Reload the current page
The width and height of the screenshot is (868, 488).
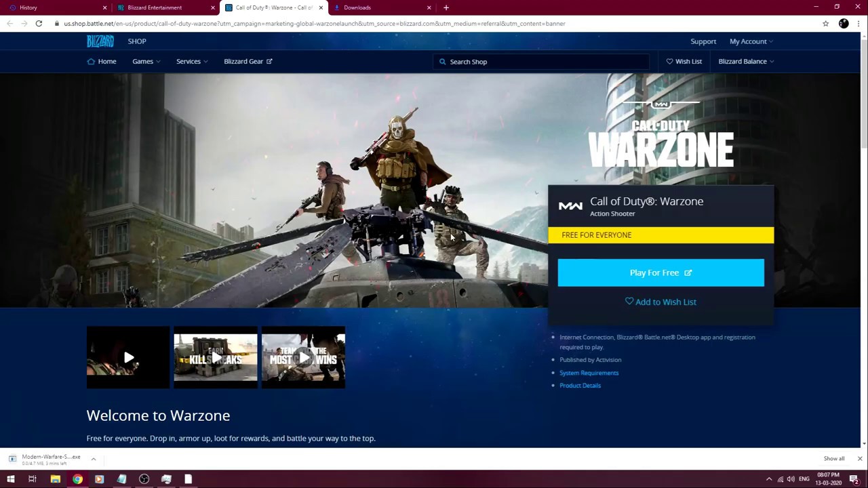(39, 24)
